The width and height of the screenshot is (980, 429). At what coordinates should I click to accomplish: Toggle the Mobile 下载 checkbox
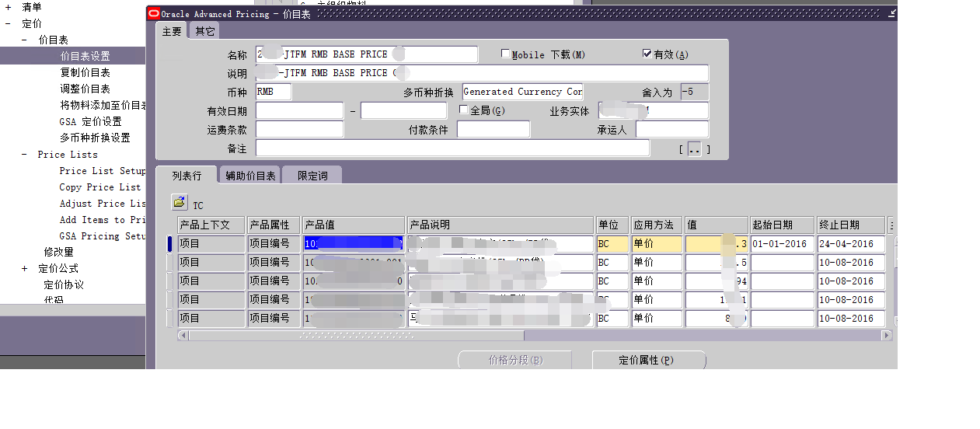click(506, 54)
